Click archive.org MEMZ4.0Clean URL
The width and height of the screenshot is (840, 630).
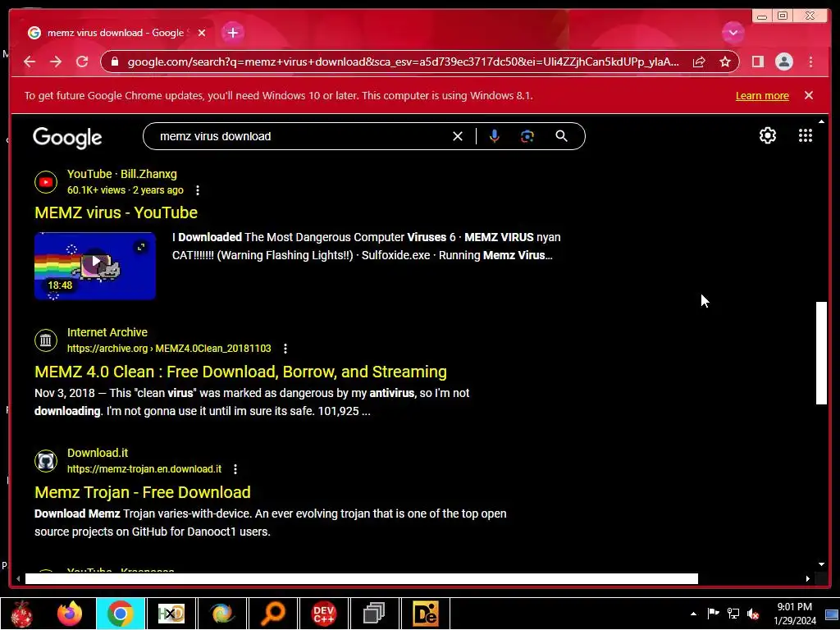click(x=169, y=349)
